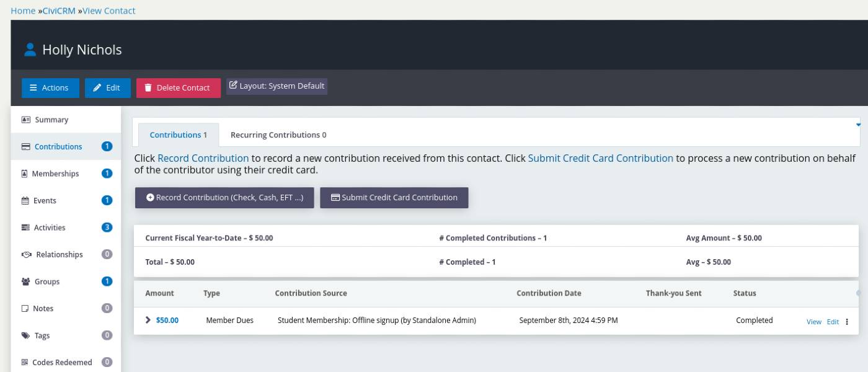Sort by Amount column header
The image size is (868, 372).
159,293
